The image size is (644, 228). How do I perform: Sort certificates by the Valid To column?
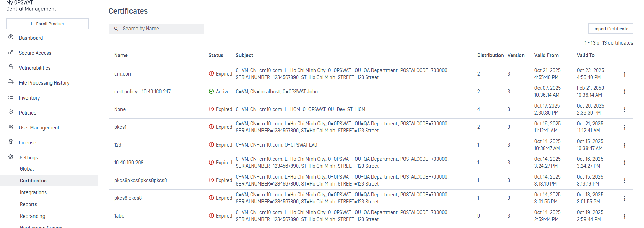(x=585, y=55)
